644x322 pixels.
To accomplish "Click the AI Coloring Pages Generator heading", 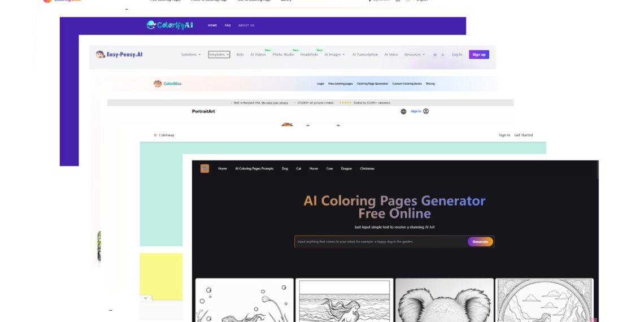I will 394,207.
